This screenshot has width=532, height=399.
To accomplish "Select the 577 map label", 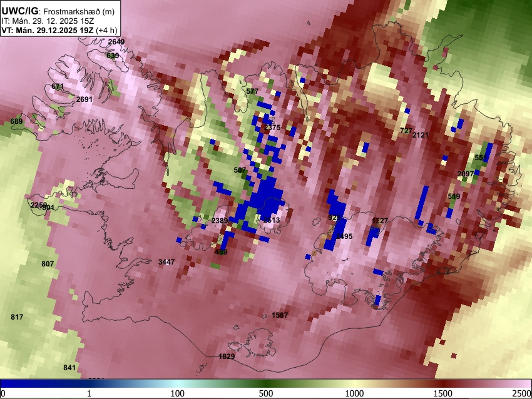I will coord(252,91).
